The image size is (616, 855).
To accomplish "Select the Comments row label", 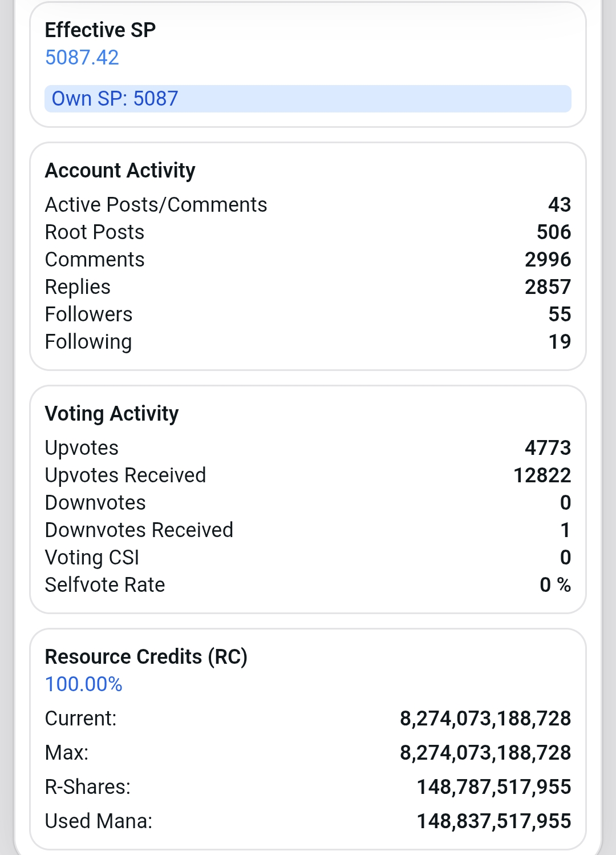I will (95, 260).
